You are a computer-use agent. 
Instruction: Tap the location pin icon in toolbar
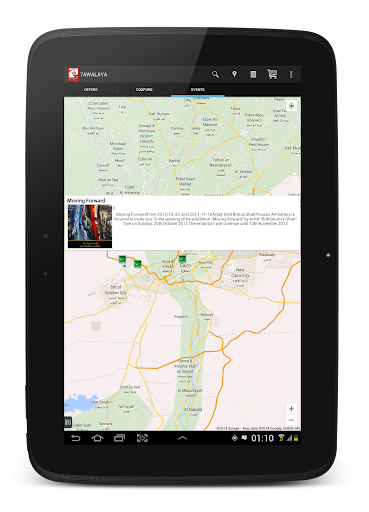coord(234,74)
